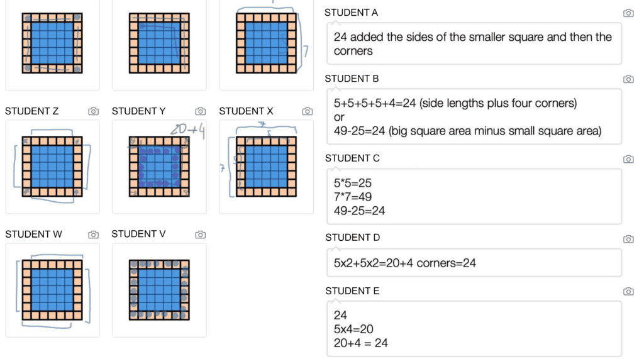Click camera icon beside Student X
644x359 pixels.
click(307, 111)
